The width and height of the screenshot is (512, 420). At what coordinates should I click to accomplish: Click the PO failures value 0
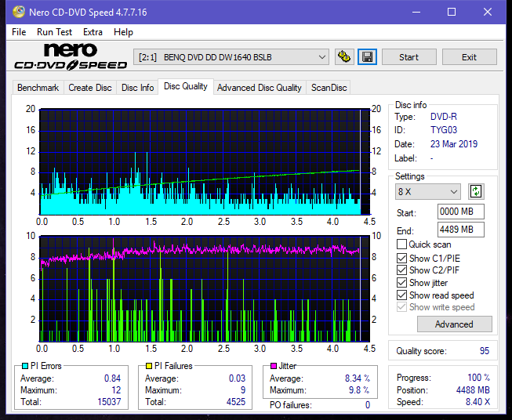point(368,405)
